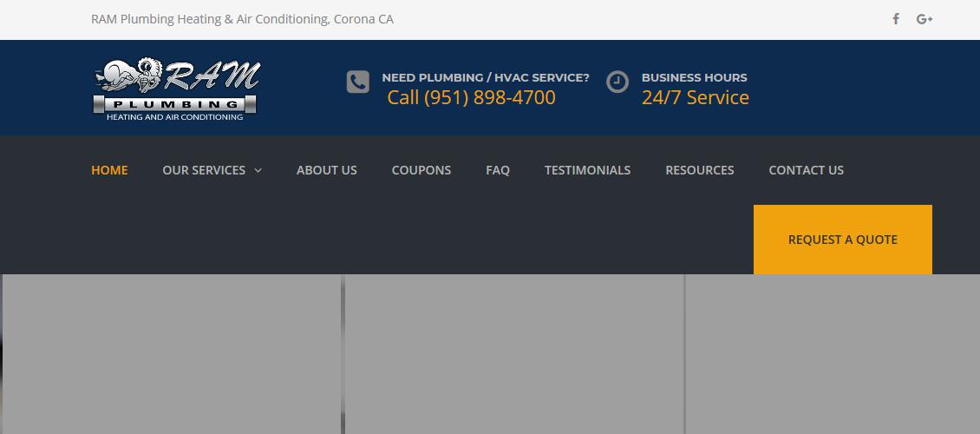The width and height of the screenshot is (980, 434).
Task: Click the 24/7 Service text
Action: 695,98
